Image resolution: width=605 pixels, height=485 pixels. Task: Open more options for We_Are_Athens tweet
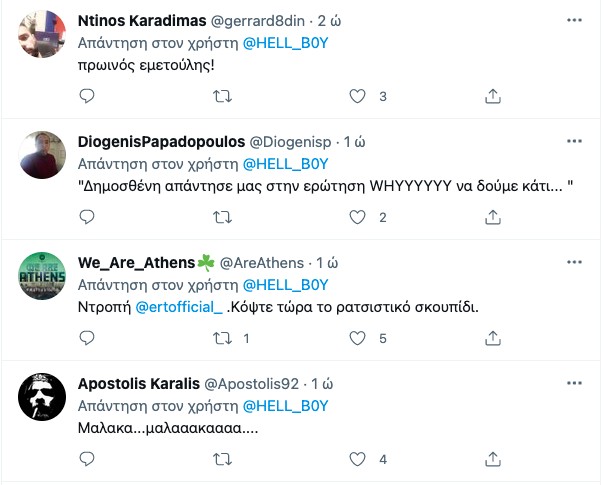point(573,262)
